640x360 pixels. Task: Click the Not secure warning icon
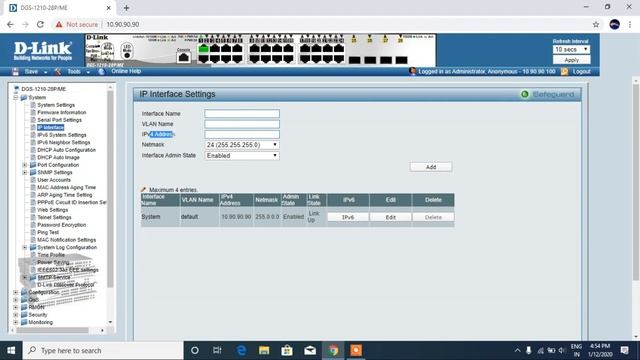pos(59,24)
